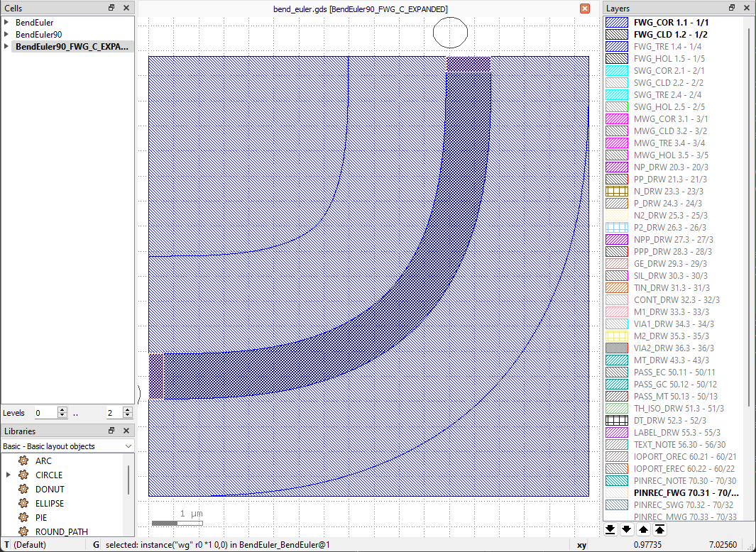Click DT_DRW 52.3 layer swatch
The height and width of the screenshot is (552, 756).
(617, 421)
